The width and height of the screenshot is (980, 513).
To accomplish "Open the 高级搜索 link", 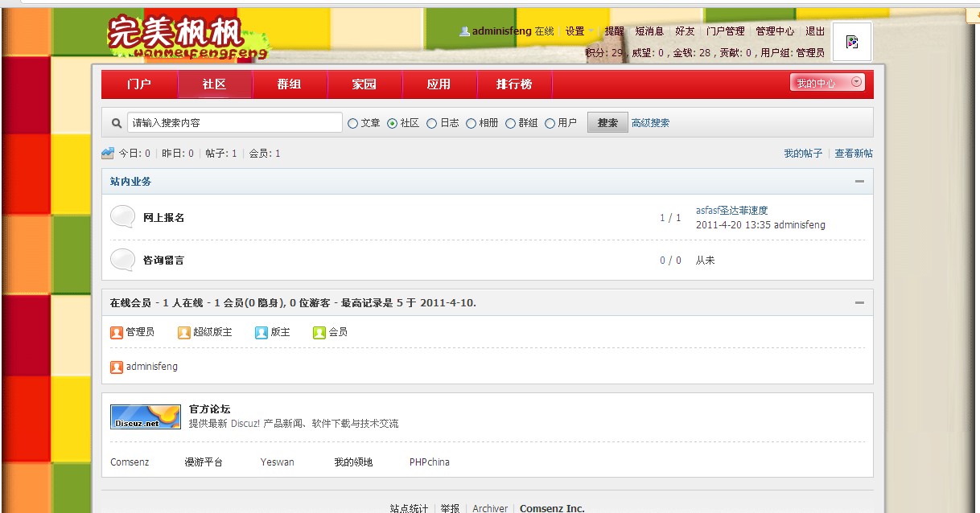I will (650, 123).
